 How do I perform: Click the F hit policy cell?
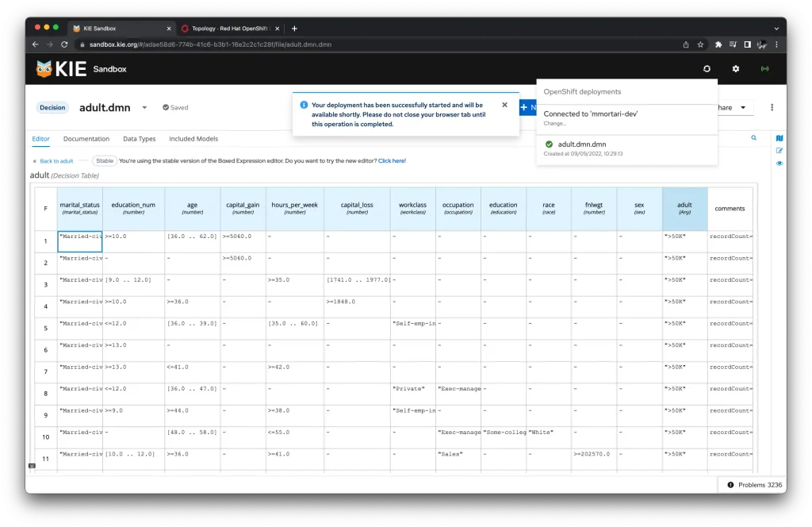click(x=45, y=208)
